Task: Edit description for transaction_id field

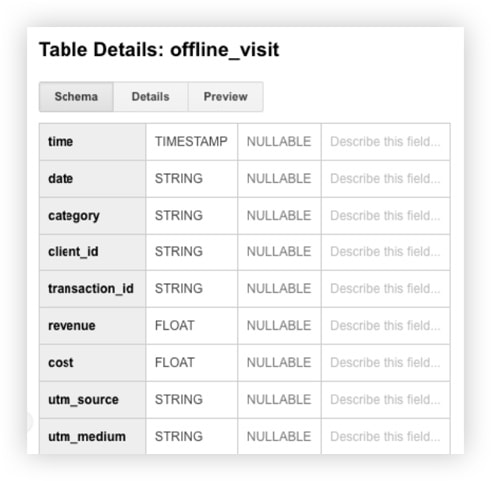Action: 386,289
